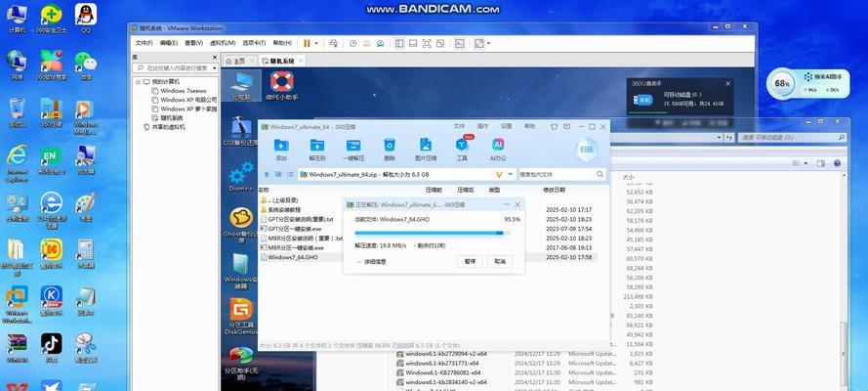
Task: Open the 360安全卫士 desktop icon
Action: coord(51,18)
